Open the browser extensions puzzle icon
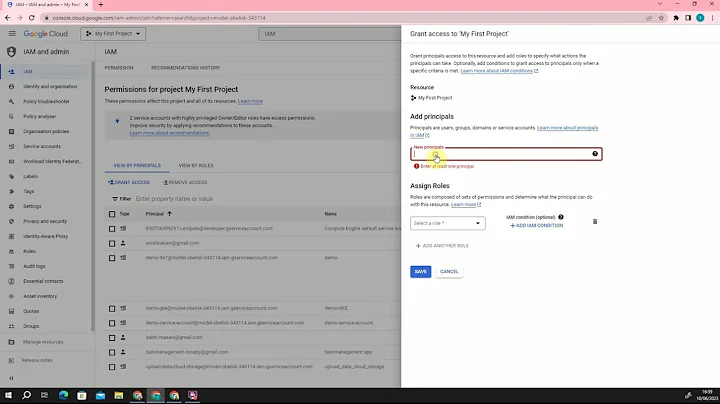Viewport: 720px width, 404px height. (676, 18)
